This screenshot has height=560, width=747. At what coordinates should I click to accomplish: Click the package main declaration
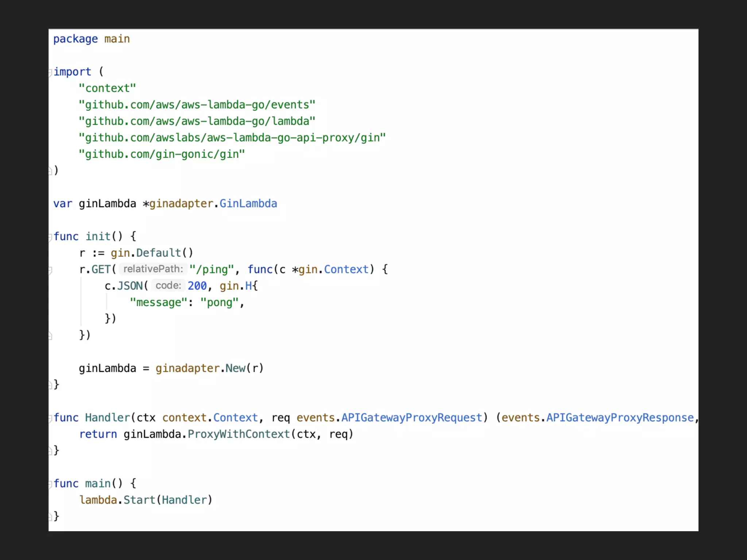(92, 39)
